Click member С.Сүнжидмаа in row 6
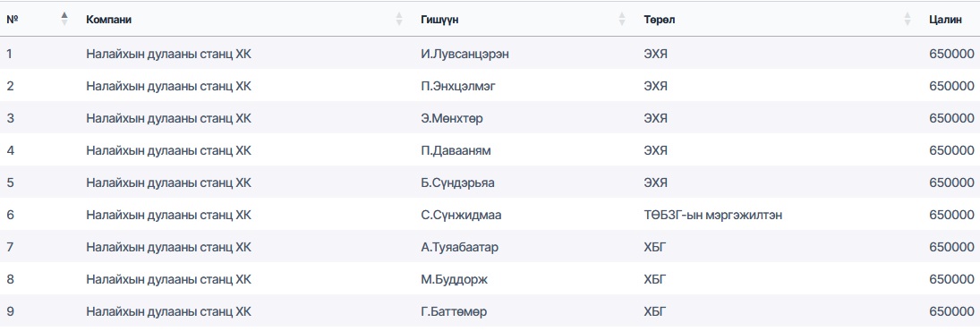The image size is (980, 331). click(x=461, y=216)
